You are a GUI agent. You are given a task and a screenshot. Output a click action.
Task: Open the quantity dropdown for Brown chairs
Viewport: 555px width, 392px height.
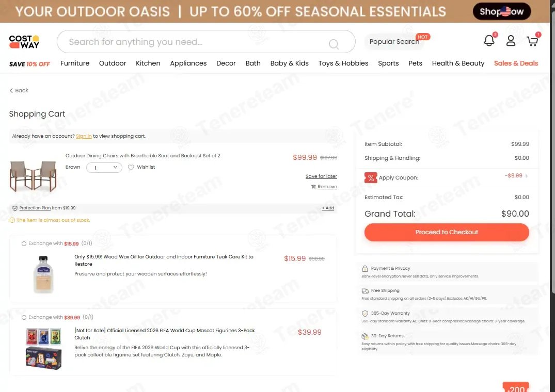pos(104,168)
